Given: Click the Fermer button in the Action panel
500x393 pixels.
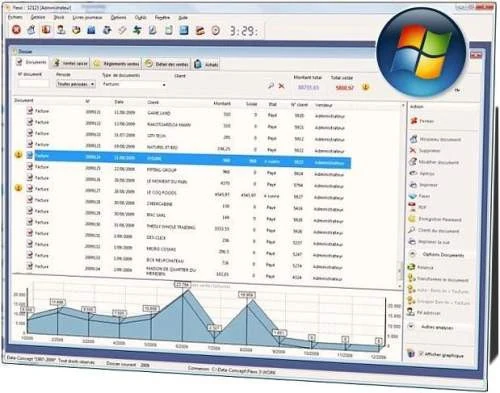Looking at the screenshot, I should tap(422, 121).
